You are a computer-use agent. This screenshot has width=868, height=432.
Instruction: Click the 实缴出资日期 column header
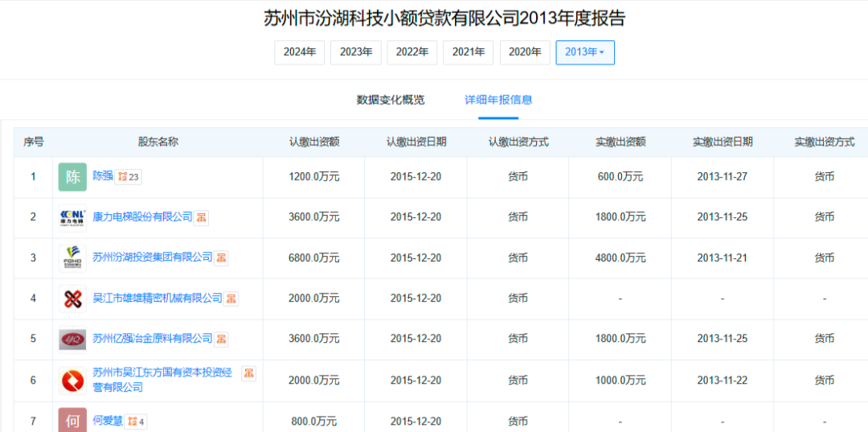(723, 142)
